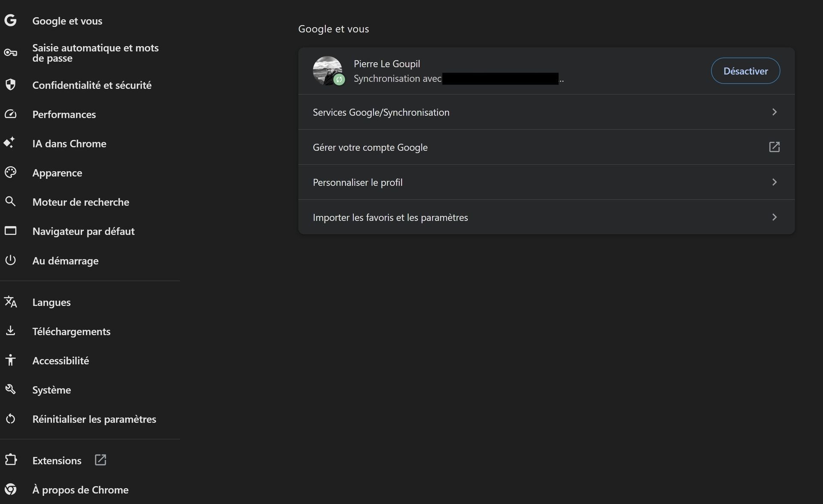This screenshot has height=504, width=823.
Task: Select Navigateur par défaut menu item
Action: pos(83,231)
